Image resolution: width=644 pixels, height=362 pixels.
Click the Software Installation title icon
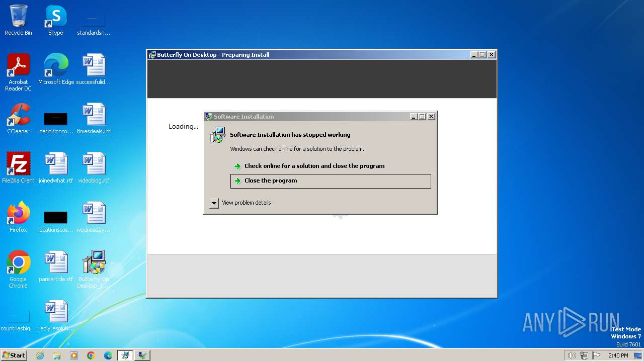[209, 117]
